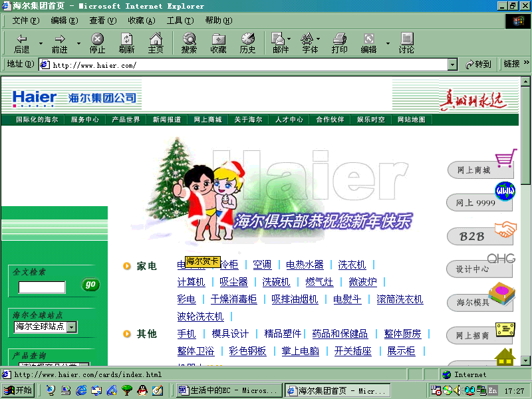
Task: Click the 网上招商 button
Action: pyautogui.click(x=479, y=335)
